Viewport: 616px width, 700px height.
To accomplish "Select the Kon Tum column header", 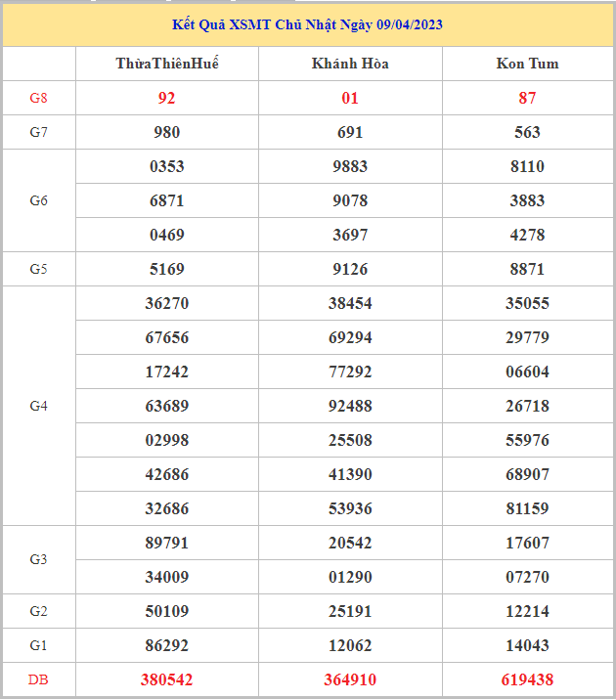I will (528, 64).
